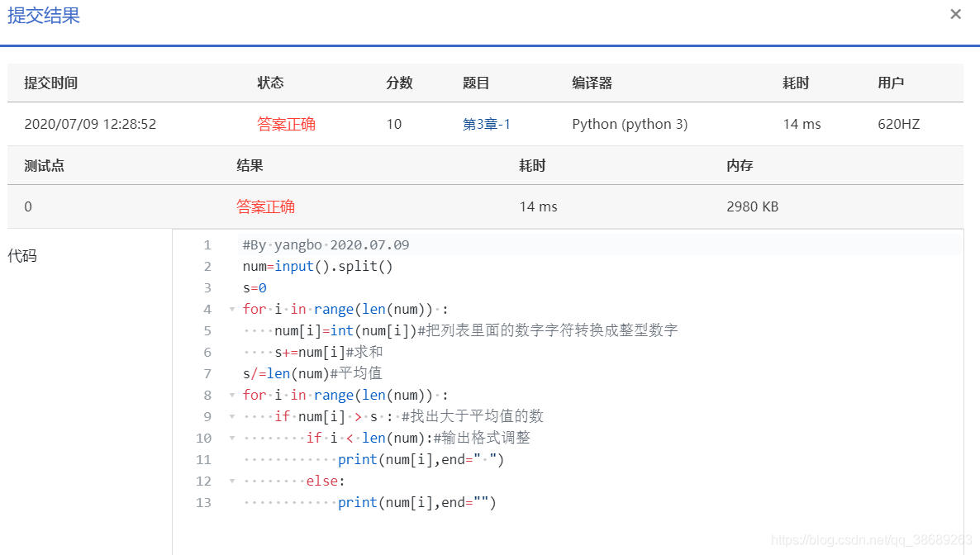Click the 编译器 column header
Viewport: 980px width, 555px height.
tap(592, 83)
